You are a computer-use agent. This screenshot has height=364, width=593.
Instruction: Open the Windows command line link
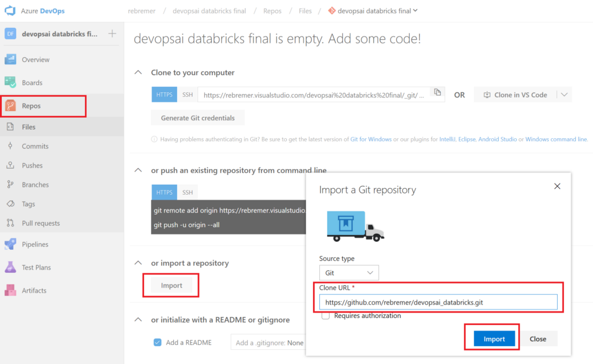click(556, 140)
